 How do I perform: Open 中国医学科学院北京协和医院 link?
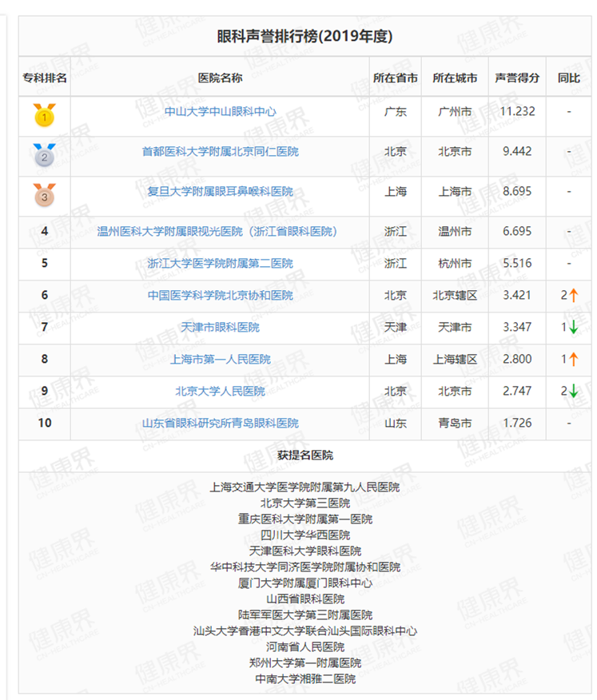point(220,295)
